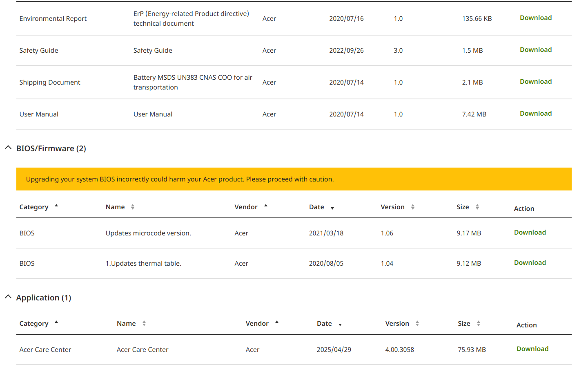Select the Application (1) heading
Image resolution: width=588 pixels, height=365 pixels.
(44, 298)
